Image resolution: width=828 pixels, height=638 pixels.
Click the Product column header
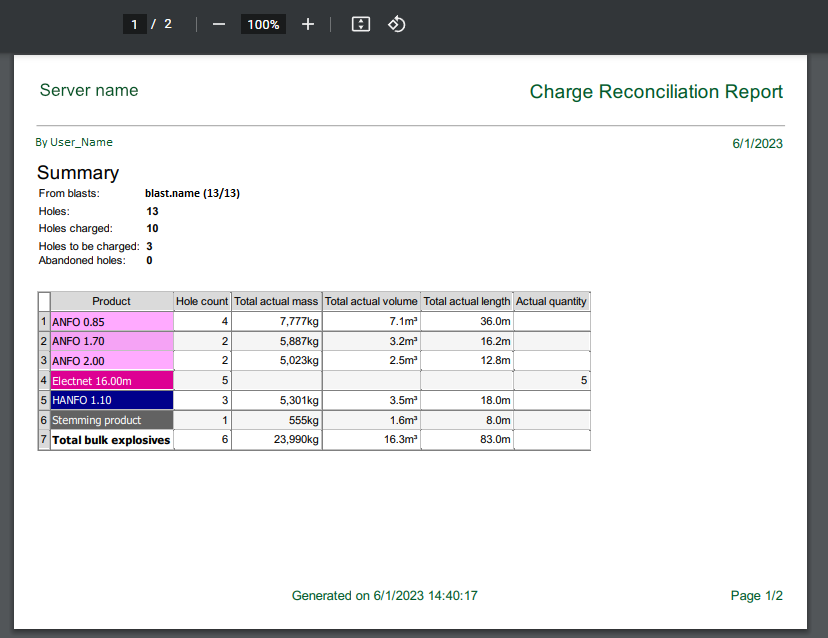[x=111, y=301]
